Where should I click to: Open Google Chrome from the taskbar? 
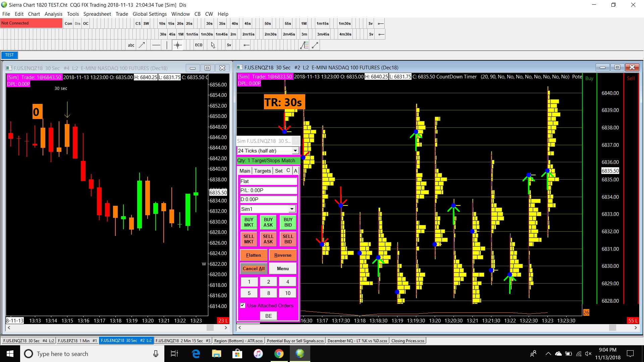279,354
